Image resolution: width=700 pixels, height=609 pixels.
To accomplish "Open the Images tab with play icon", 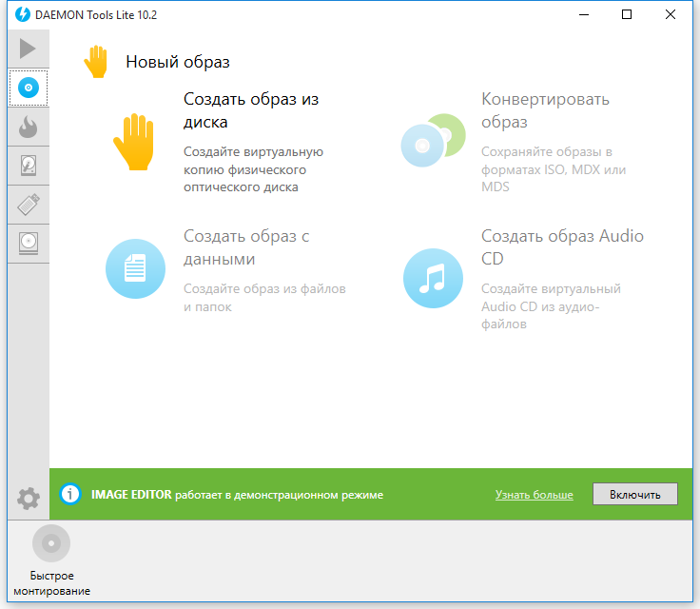I will 28,49.
